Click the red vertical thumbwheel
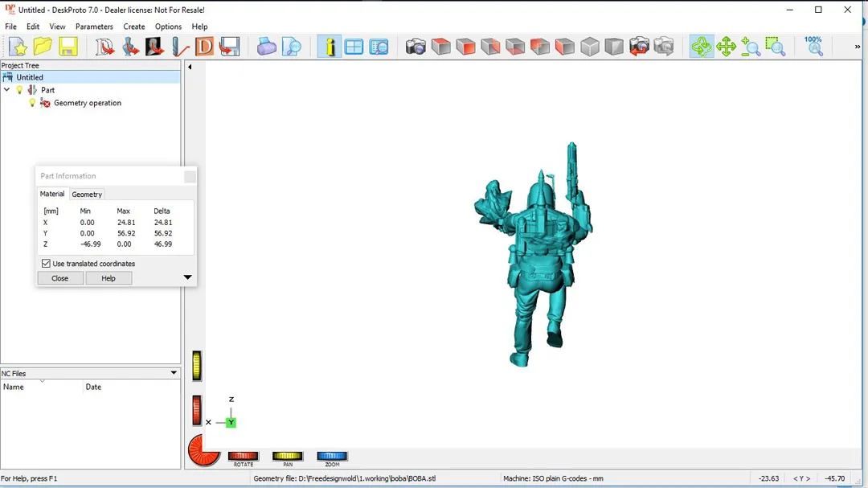868x488 pixels. click(x=197, y=411)
